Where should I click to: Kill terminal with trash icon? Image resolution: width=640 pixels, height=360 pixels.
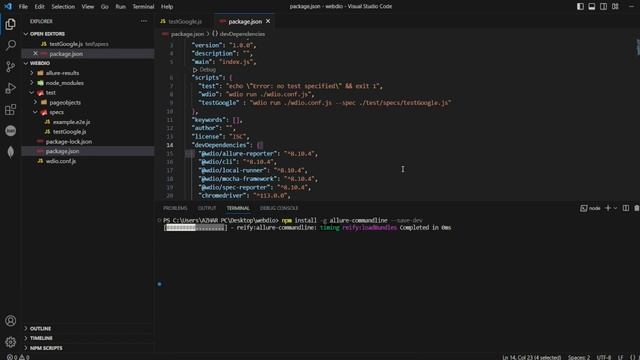(637, 208)
